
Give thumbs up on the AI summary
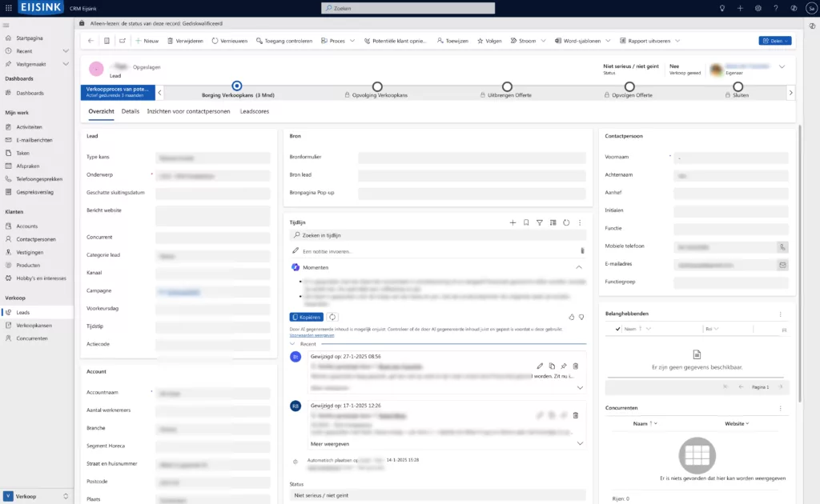[572, 317]
